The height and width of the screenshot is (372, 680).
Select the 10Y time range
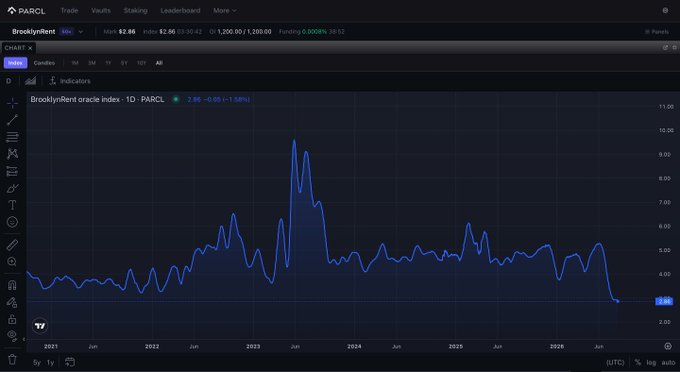[x=141, y=63]
